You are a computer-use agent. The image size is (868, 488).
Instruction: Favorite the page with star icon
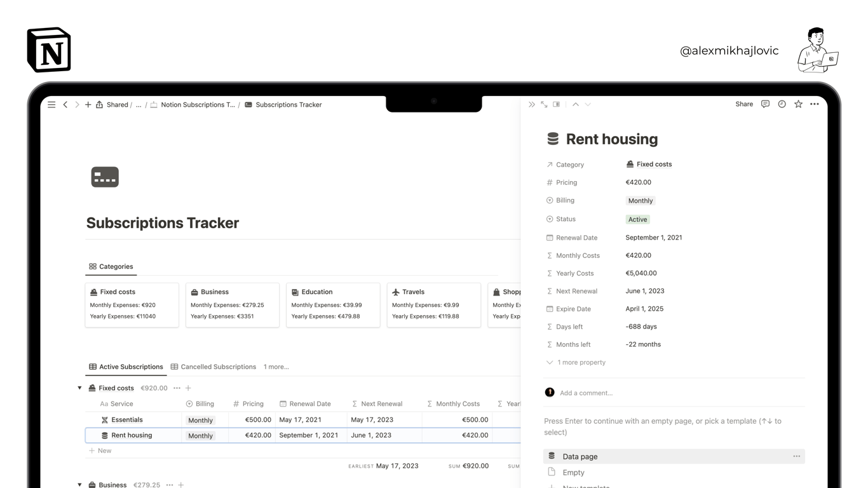798,104
